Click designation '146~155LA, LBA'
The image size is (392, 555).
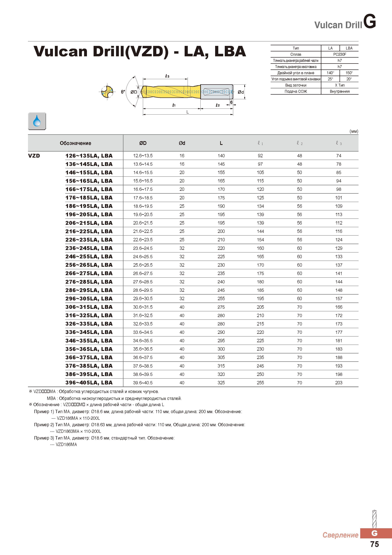point(89,173)
